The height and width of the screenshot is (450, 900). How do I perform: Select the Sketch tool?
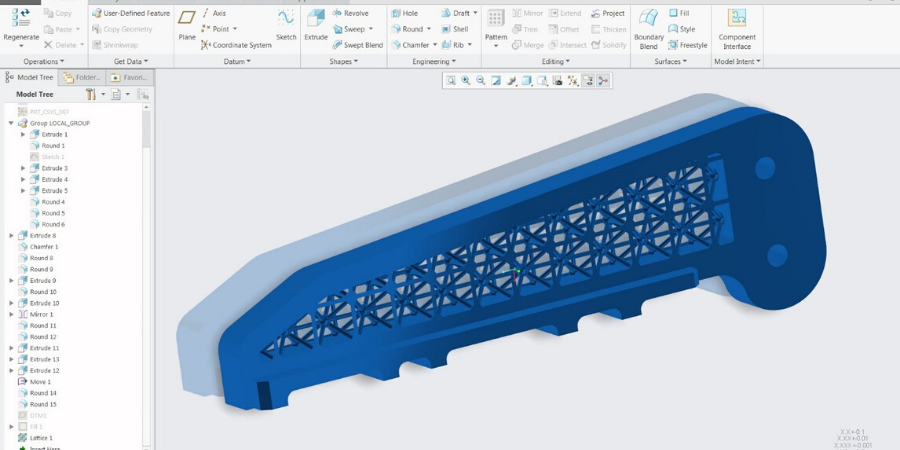[286, 24]
